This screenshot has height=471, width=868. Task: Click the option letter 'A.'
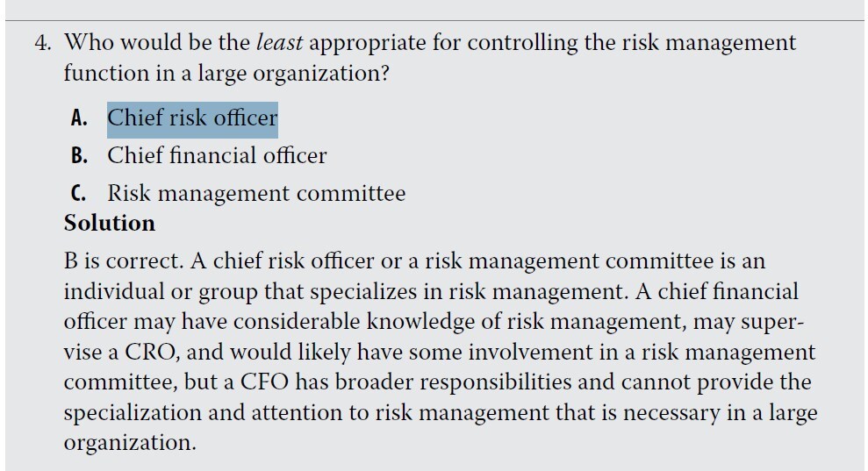coord(79,118)
